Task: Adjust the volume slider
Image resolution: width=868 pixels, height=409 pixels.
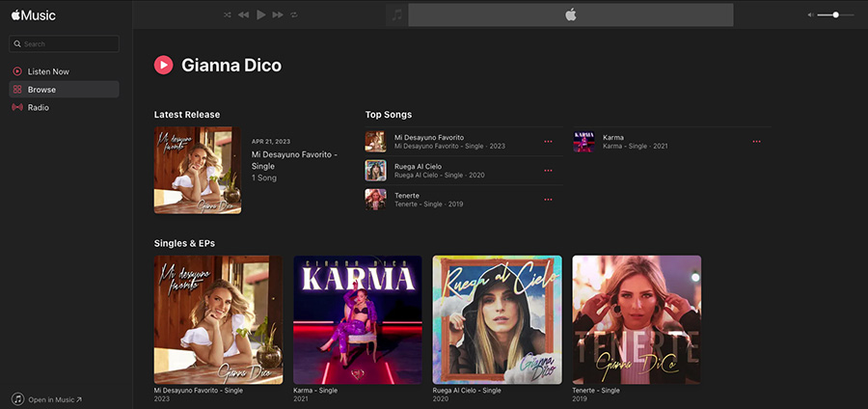Action: pyautogui.click(x=835, y=14)
